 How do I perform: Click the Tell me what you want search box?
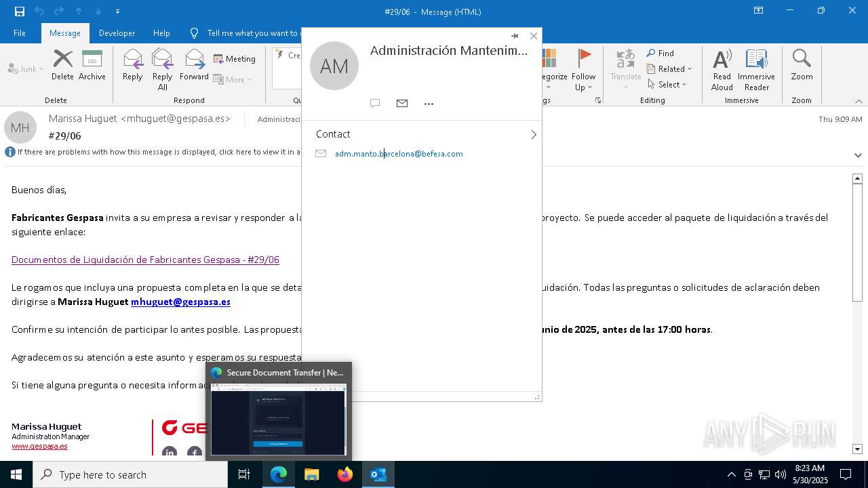coord(245,33)
